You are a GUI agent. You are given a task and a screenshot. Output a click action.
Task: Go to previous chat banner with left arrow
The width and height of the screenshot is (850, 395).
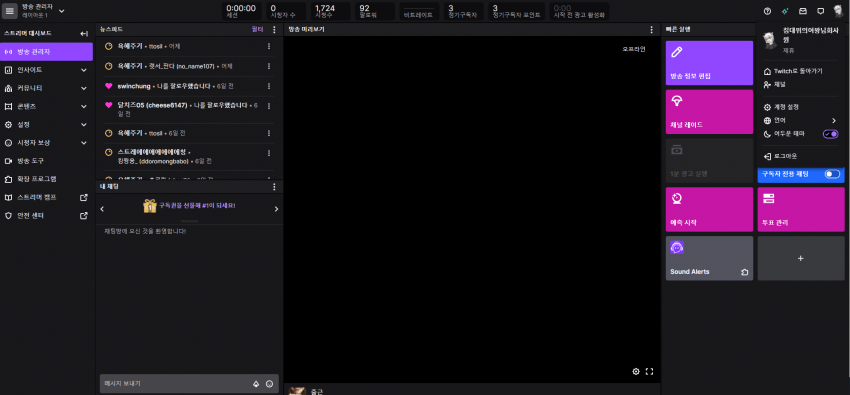102,209
